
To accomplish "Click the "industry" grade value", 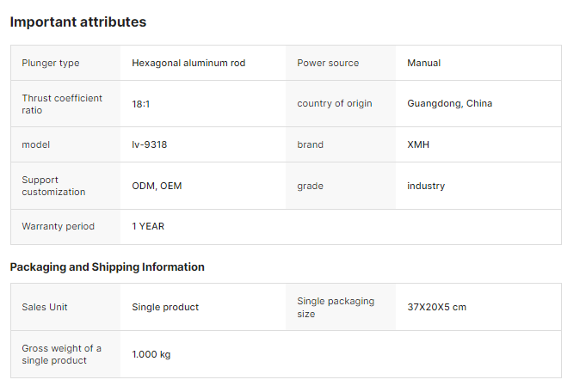I will click(x=426, y=186).
